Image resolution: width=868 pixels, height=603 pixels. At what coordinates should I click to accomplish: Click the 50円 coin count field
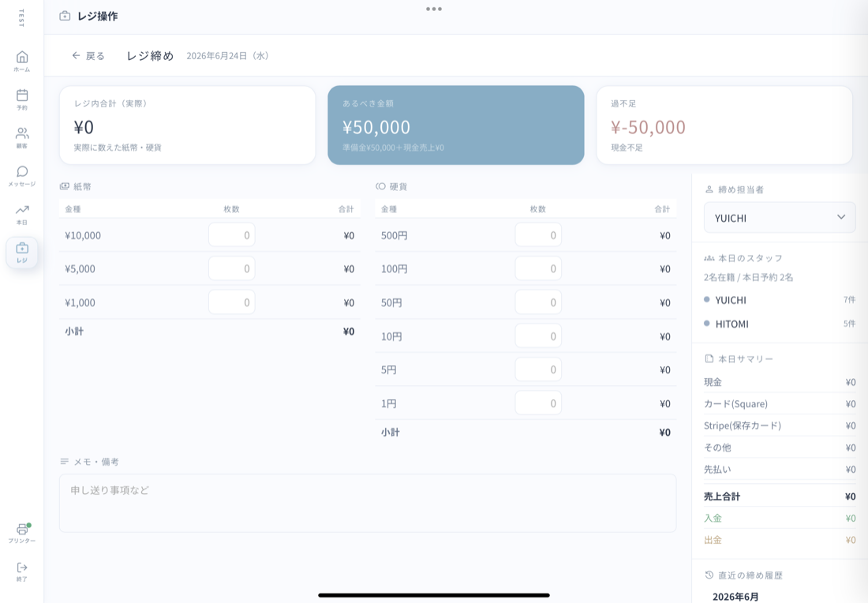pos(538,302)
